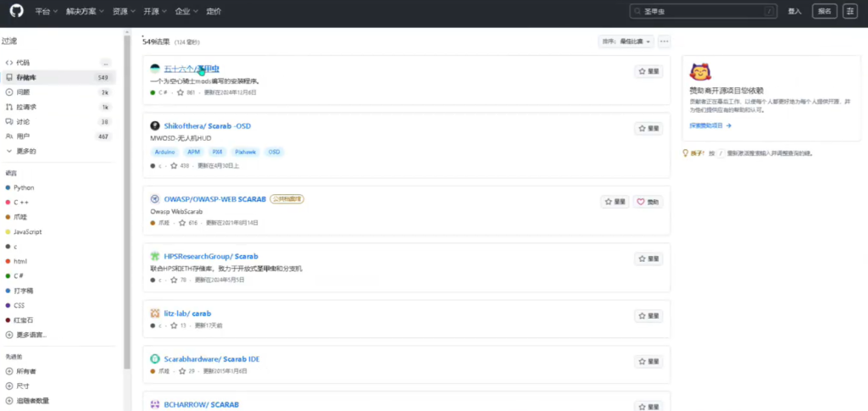The height and width of the screenshot is (411, 868).
Task: Star the OWASP WebScarab repository
Action: tap(615, 202)
